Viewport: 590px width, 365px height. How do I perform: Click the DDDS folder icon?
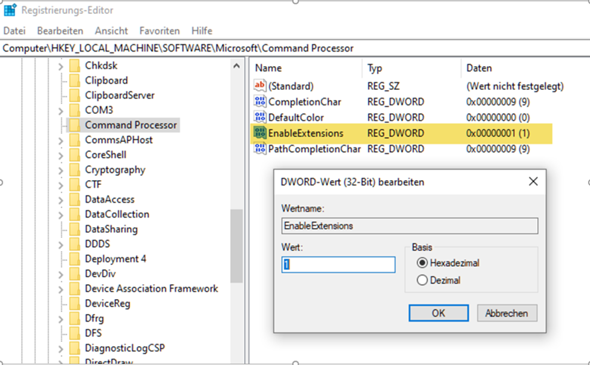[x=75, y=244]
